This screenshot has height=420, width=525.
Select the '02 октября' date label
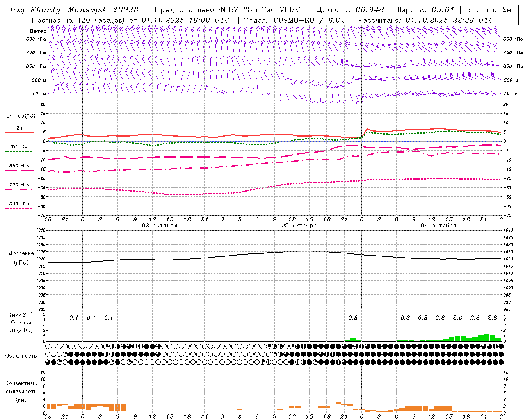159,226
